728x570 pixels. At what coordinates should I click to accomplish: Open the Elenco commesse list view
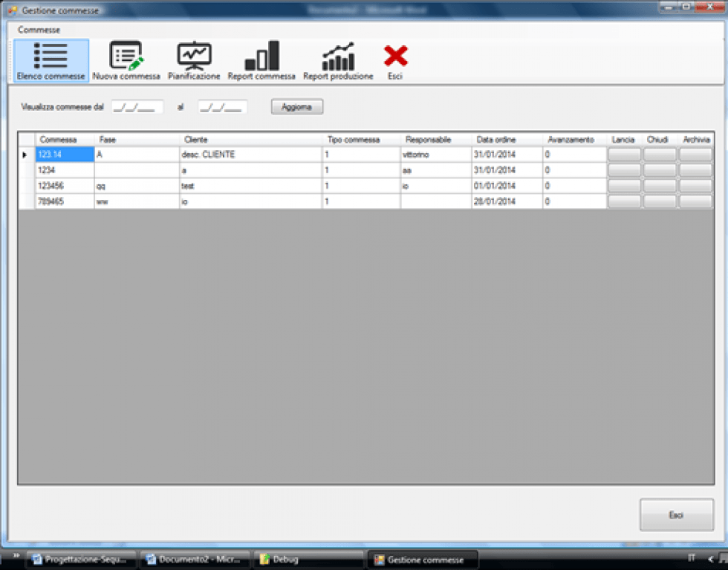click(x=51, y=60)
